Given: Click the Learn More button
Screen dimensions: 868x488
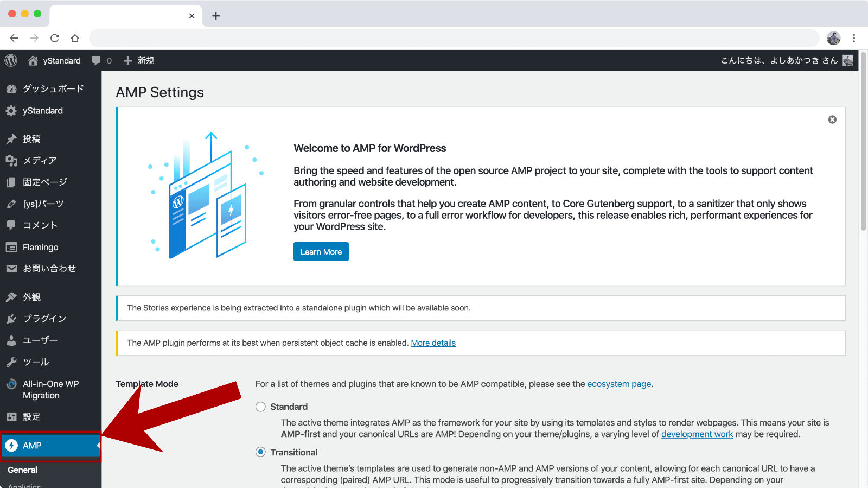Looking at the screenshot, I should 321,252.
